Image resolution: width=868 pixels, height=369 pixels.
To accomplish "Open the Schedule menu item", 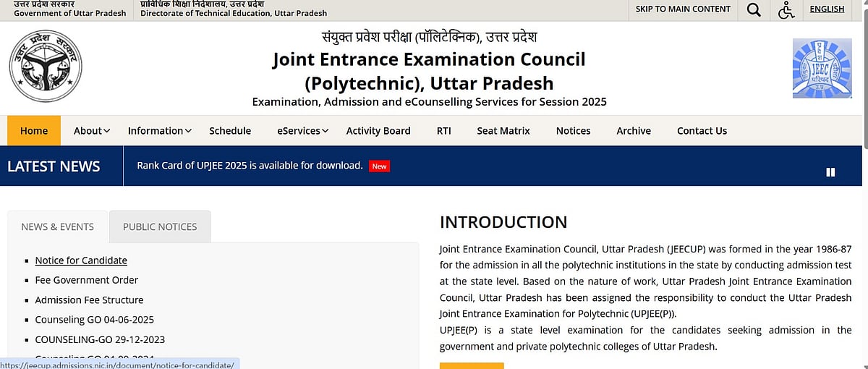I will pos(230,131).
